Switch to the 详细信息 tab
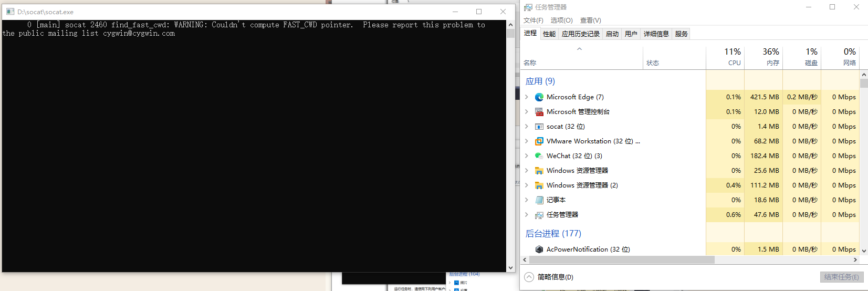 656,34
